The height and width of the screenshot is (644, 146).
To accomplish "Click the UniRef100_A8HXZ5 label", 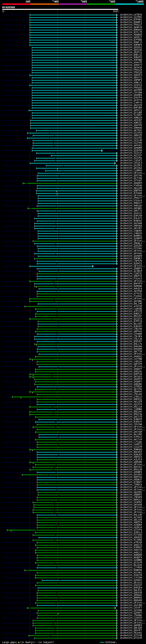I will (131, 135).
